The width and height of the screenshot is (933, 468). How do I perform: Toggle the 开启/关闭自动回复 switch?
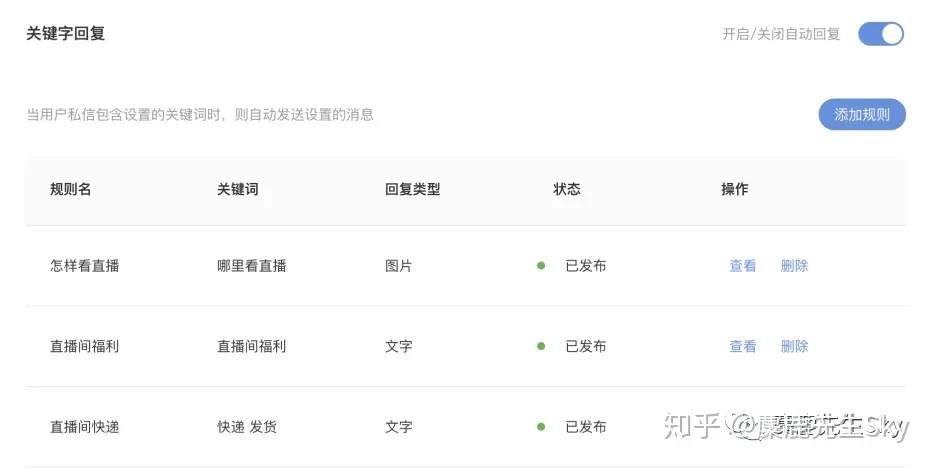click(x=880, y=34)
